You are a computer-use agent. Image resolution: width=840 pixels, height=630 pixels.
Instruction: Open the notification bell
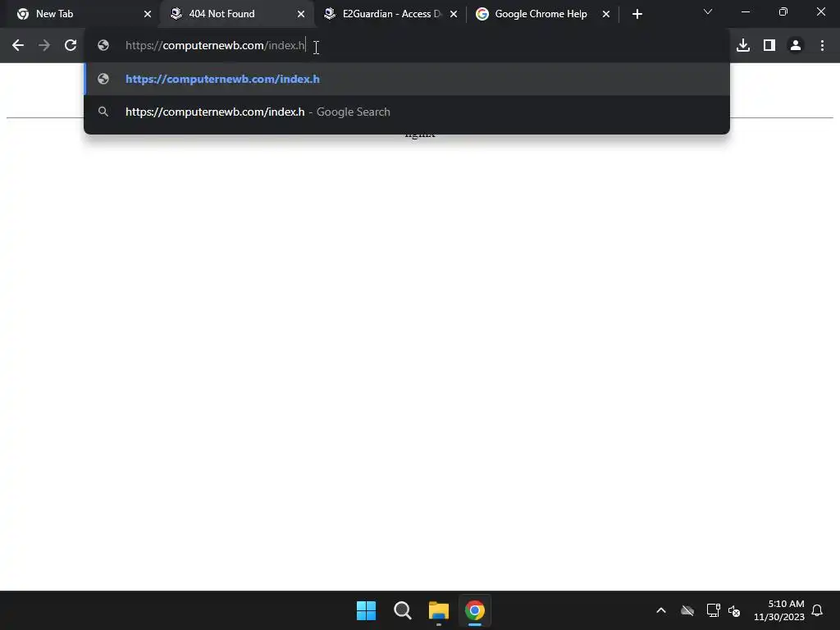coord(817,610)
